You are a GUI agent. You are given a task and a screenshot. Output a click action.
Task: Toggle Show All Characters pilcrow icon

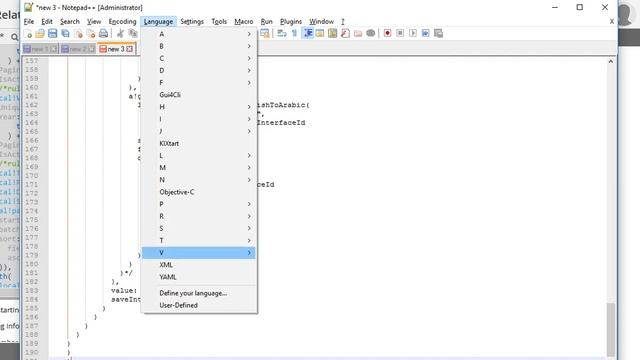[x=294, y=33]
